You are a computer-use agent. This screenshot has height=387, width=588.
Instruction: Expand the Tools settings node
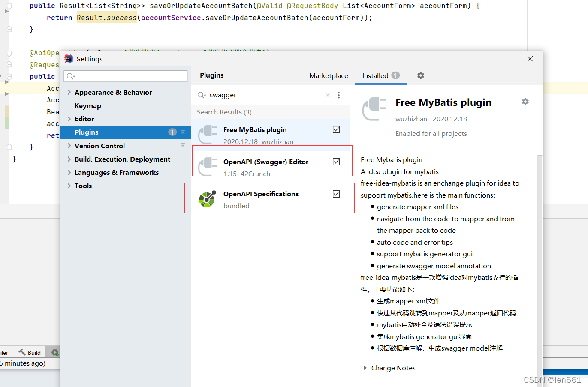[x=69, y=186]
